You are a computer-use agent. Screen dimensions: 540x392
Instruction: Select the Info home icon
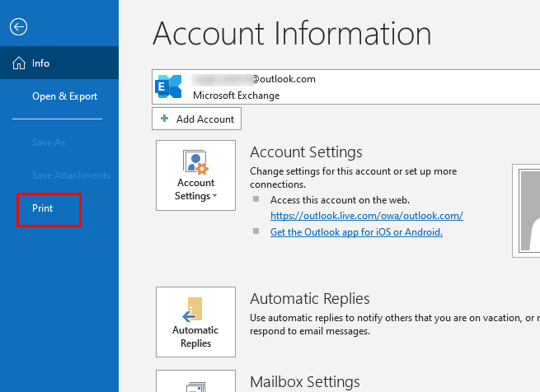pyautogui.click(x=19, y=63)
